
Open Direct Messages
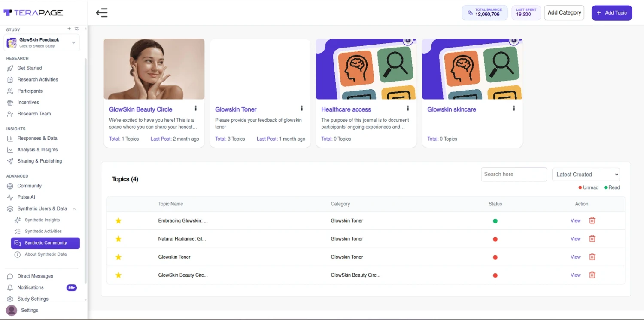[x=35, y=276]
